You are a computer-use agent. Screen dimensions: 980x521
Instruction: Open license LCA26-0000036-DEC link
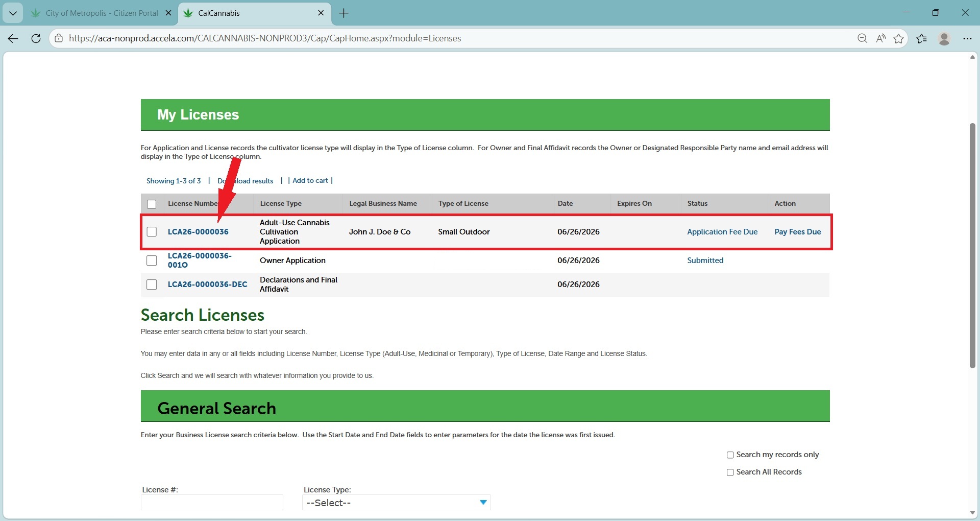click(207, 285)
